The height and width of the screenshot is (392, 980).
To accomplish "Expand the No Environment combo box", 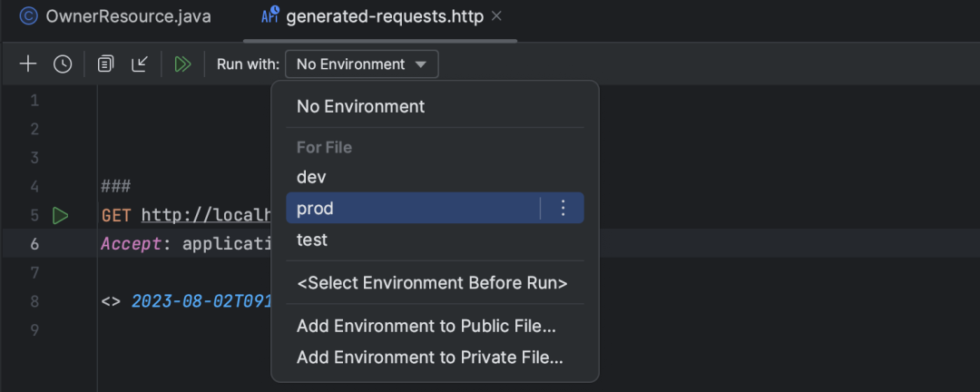I will (x=362, y=64).
